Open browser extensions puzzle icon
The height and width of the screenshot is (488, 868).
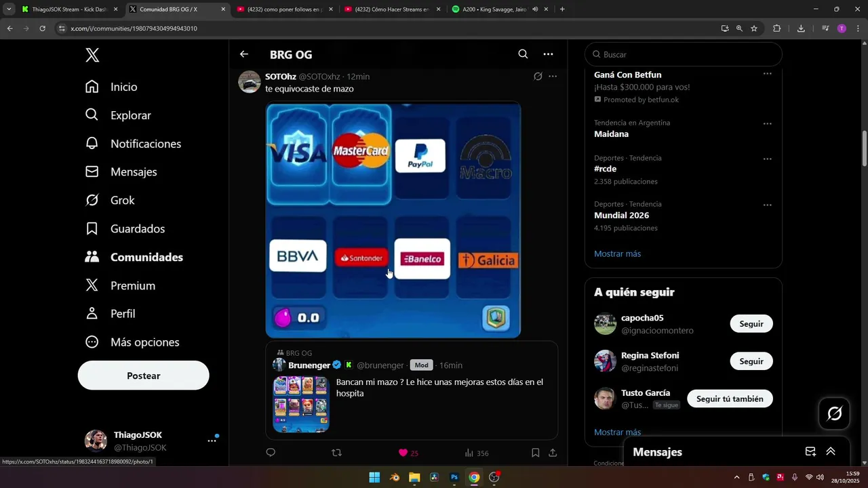[x=777, y=28]
